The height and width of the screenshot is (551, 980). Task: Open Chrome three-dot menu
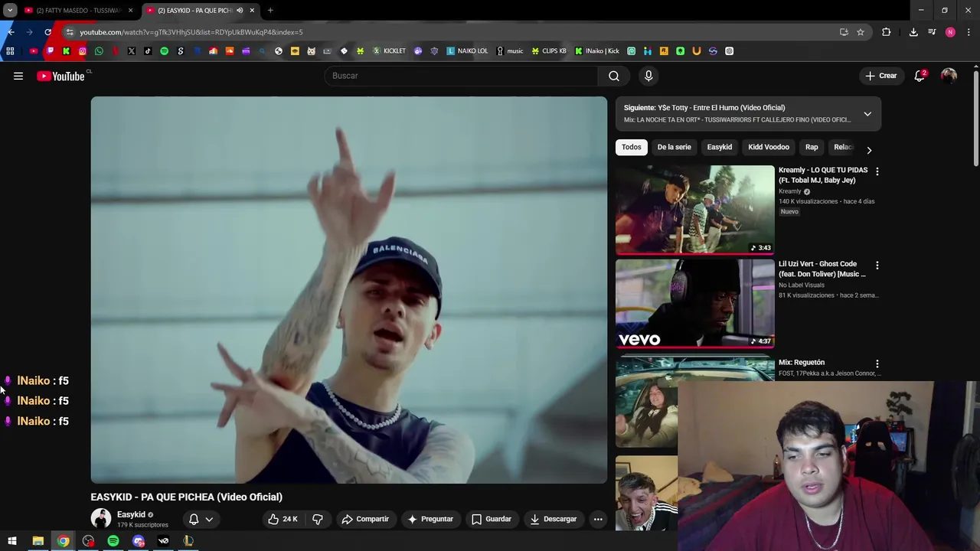coord(969,32)
